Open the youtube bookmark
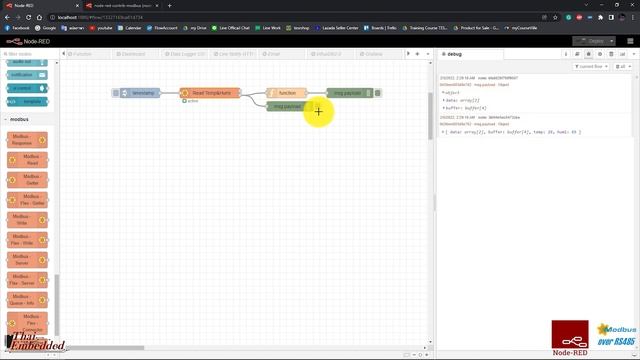Viewport: 640px width, 360px height. [101, 28]
